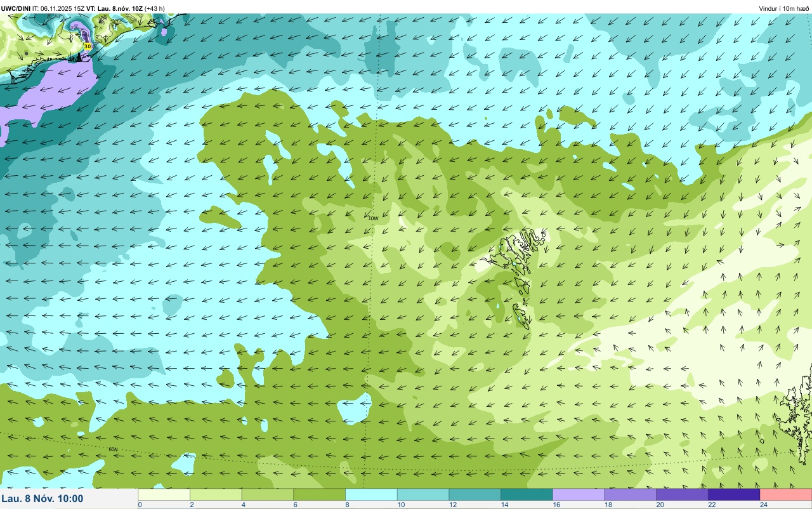The width and height of the screenshot is (812, 509).
Task: Click the 'Vindur í 10m hæð' title text
Action: coord(783,8)
